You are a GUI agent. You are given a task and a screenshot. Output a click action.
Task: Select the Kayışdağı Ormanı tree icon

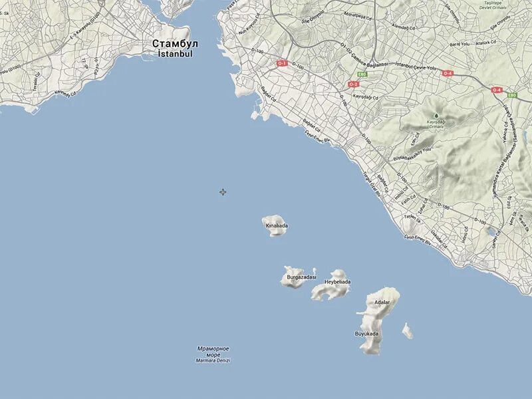[436, 116]
